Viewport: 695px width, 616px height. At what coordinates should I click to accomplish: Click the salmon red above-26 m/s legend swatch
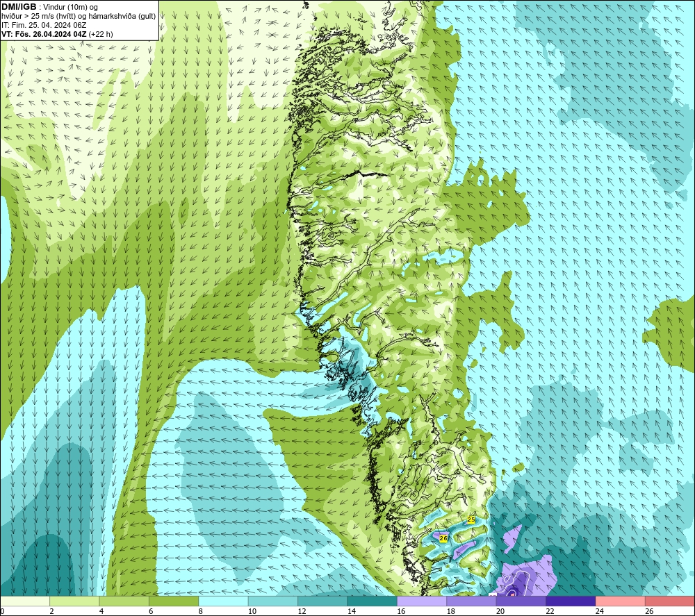[x=670, y=601]
